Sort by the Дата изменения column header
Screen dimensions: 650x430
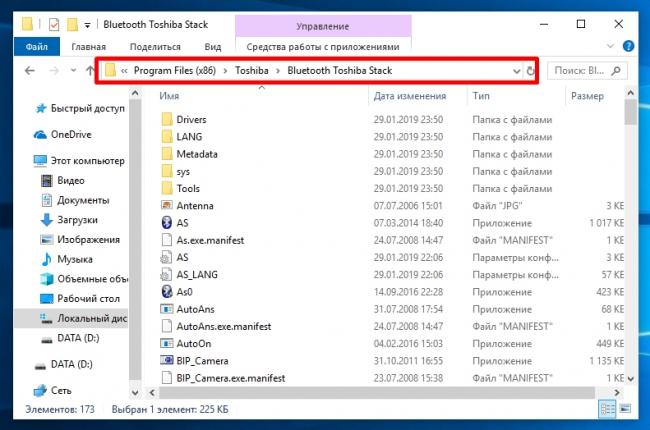pyautogui.click(x=411, y=97)
